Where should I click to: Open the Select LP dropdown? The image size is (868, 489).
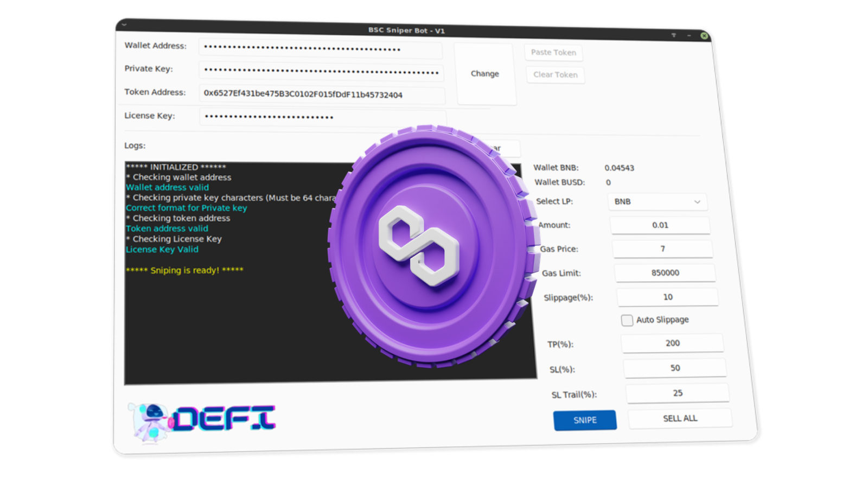coord(658,202)
